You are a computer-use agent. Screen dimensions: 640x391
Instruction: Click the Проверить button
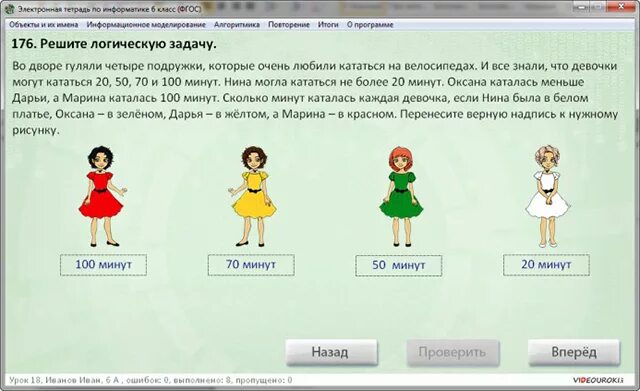(x=453, y=352)
